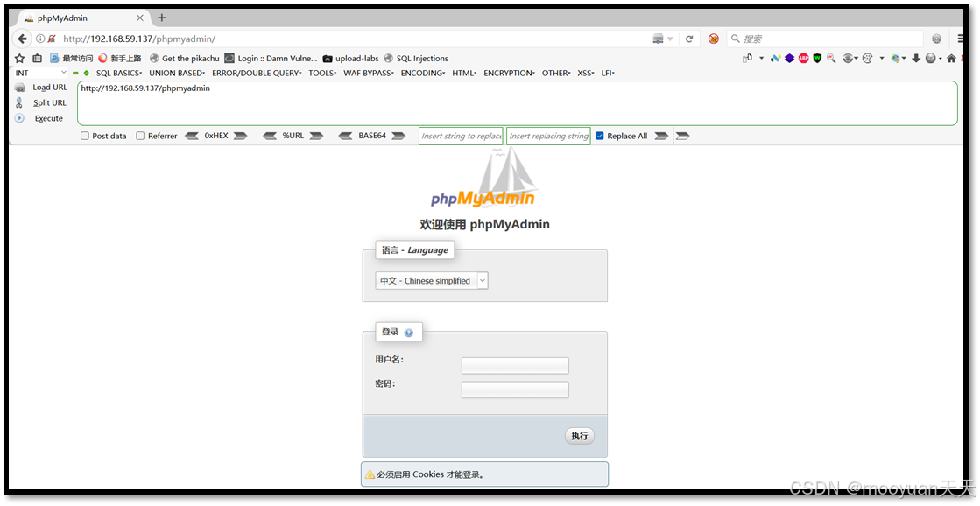Click the replace arrow after Replace All
This screenshot has width=980, height=506.
661,136
